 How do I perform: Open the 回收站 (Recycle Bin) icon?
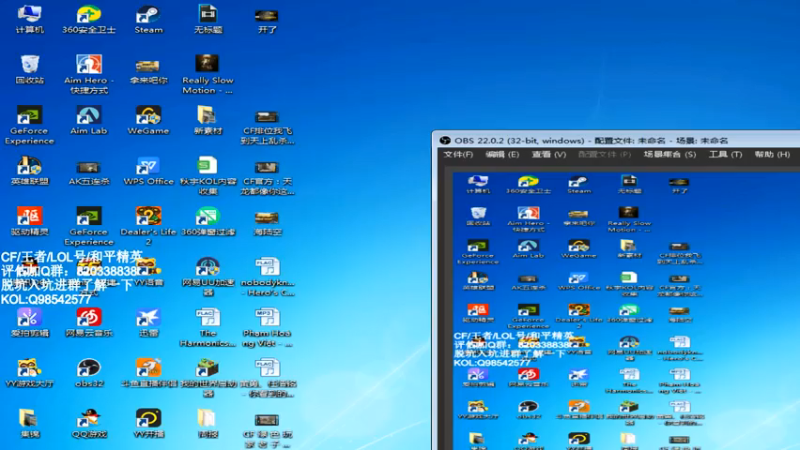(x=29, y=70)
